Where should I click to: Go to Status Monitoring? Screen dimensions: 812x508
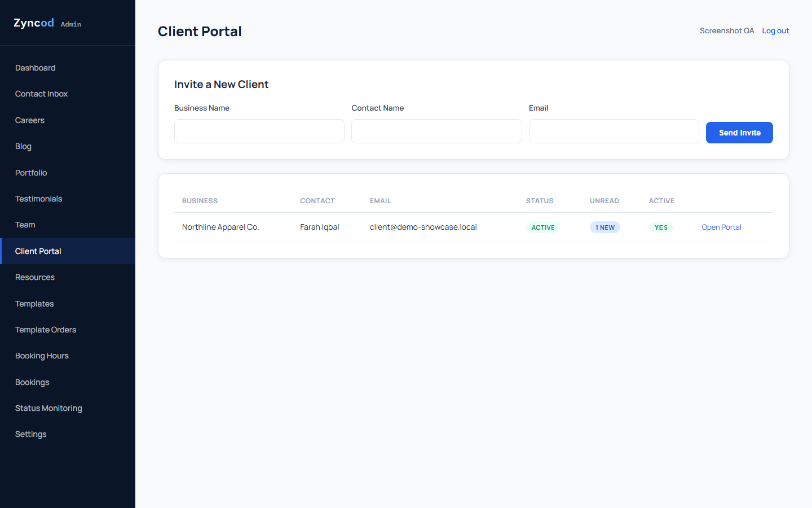(x=68, y=408)
